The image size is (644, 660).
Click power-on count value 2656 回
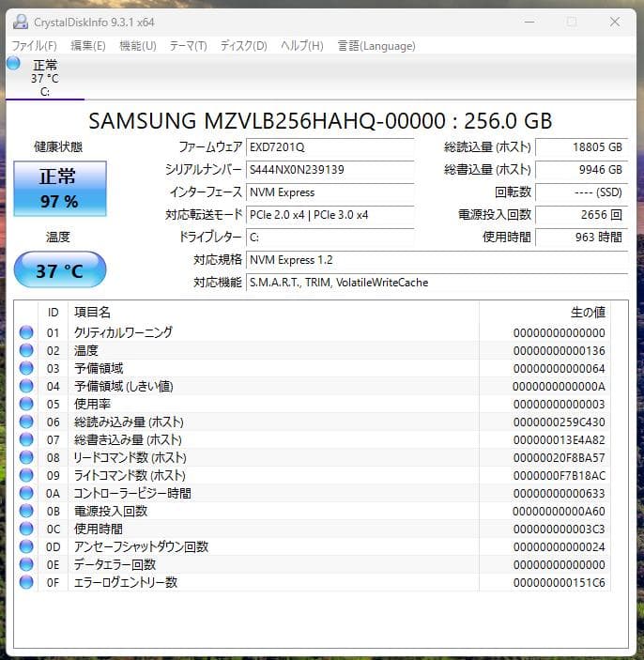pyautogui.click(x=582, y=215)
